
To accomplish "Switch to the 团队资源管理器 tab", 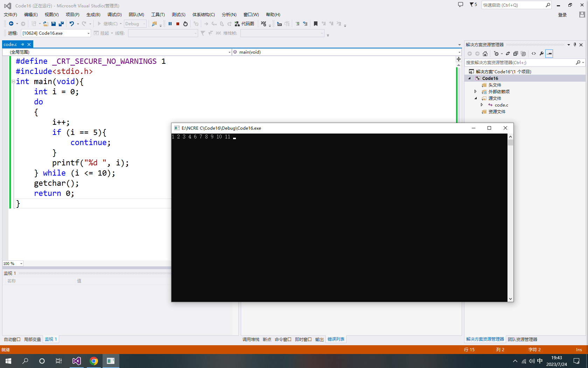I will point(523,339).
